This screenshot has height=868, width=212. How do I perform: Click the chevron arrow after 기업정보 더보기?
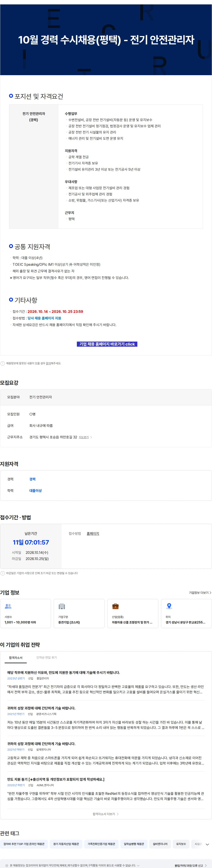tap(210, 592)
